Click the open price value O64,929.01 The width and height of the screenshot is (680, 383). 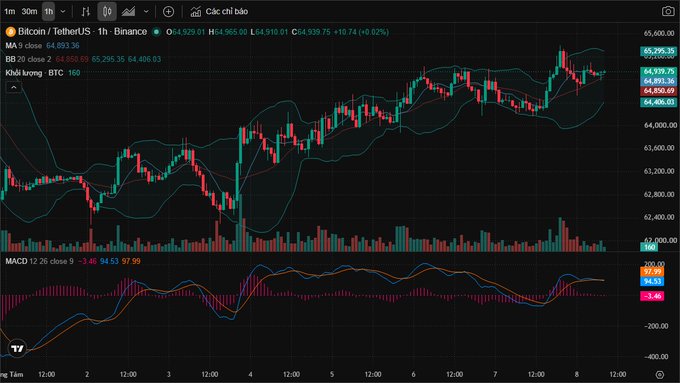coord(186,32)
